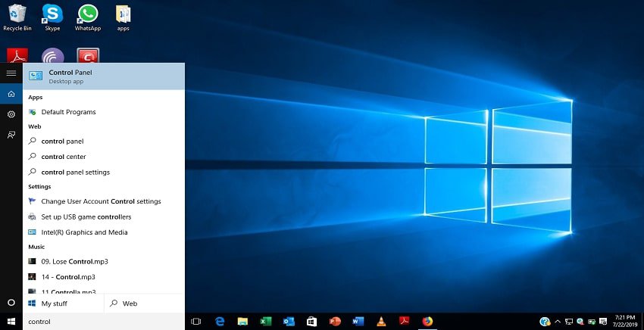Open Task View on the taskbar

point(196,322)
